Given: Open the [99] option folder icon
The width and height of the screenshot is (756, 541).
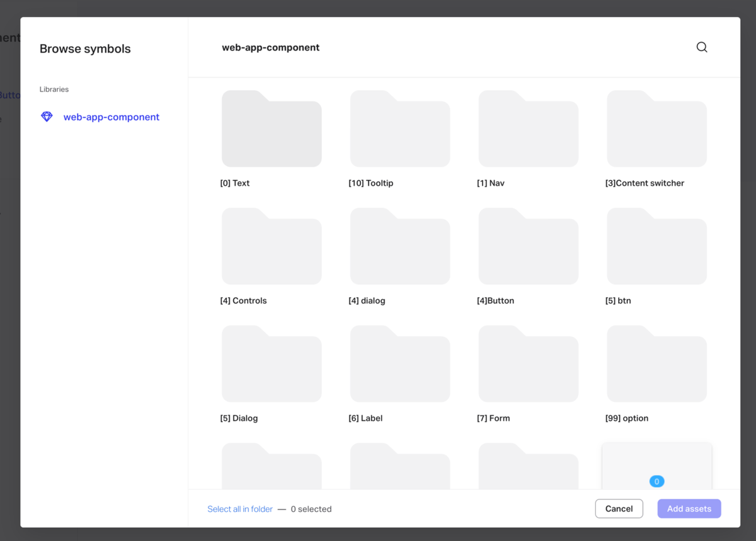Looking at the screenshot, I should (656, 363).
